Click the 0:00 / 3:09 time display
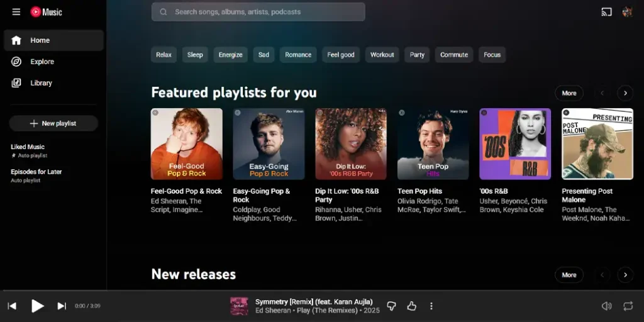Screen dimensions: 644x322 [x=87, y=306]
